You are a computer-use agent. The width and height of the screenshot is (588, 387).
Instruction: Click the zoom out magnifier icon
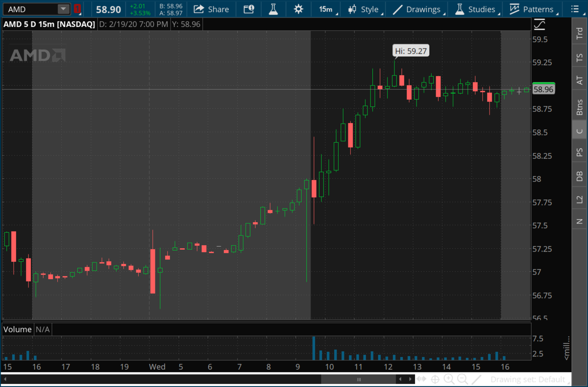tap(462, 379)
